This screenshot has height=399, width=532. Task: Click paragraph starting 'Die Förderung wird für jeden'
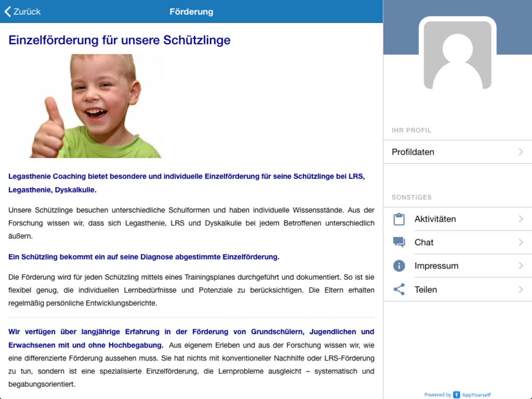coord(192,290)
